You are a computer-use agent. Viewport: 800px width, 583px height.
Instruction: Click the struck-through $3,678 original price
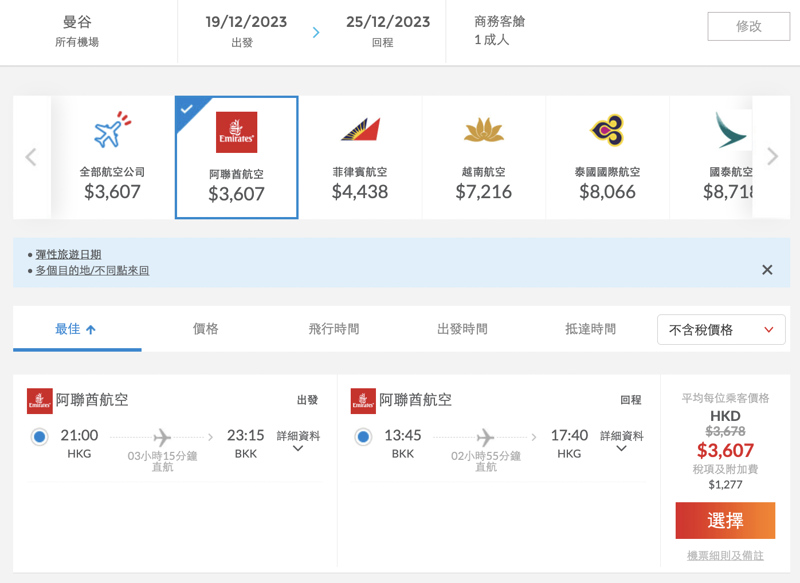point(725,432)
